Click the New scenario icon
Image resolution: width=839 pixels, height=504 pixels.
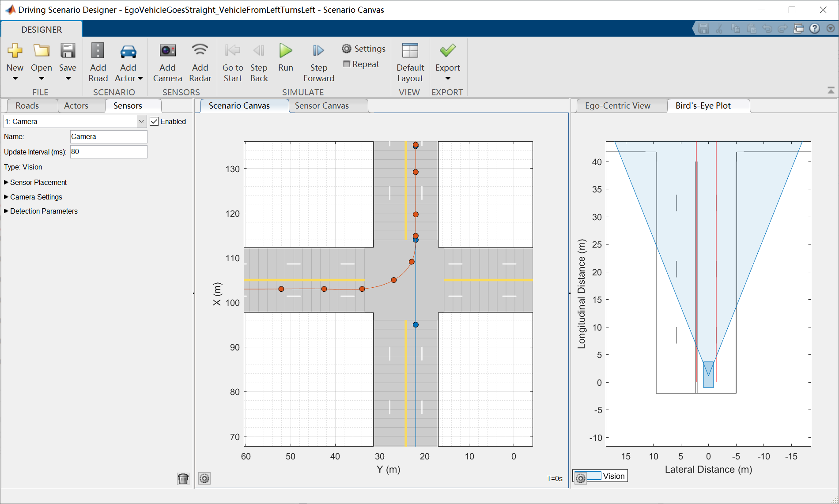click(15, 51)
